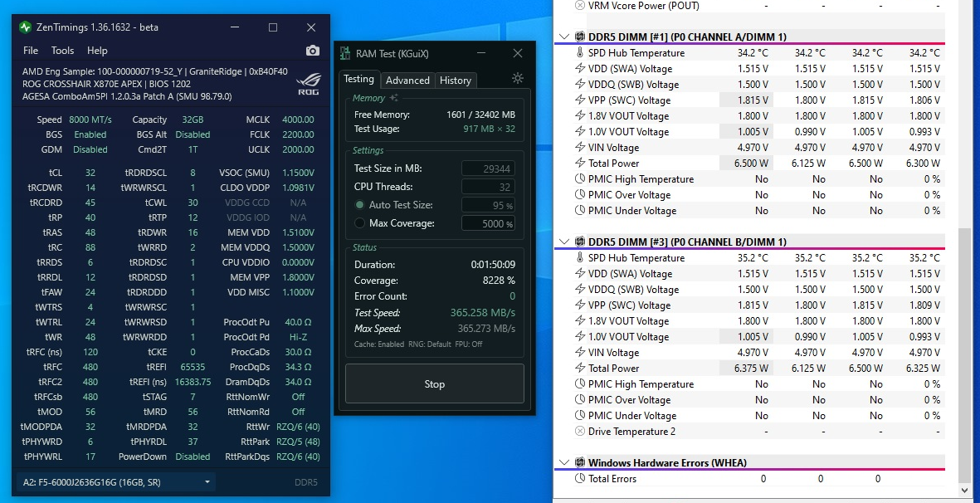Screen dimensions: 980x503
Task: Click the Free Memory 1601 / 32402 MB value
Action: pos(480,115)
